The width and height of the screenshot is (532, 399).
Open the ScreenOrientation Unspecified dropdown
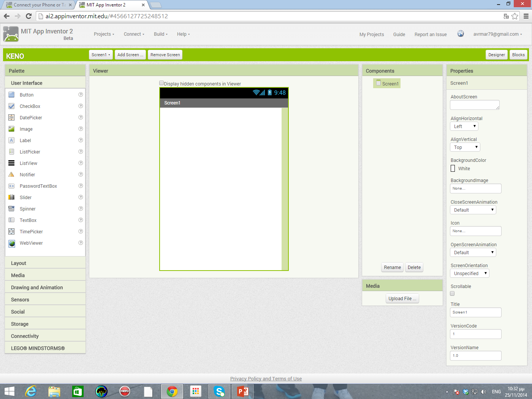470,273
